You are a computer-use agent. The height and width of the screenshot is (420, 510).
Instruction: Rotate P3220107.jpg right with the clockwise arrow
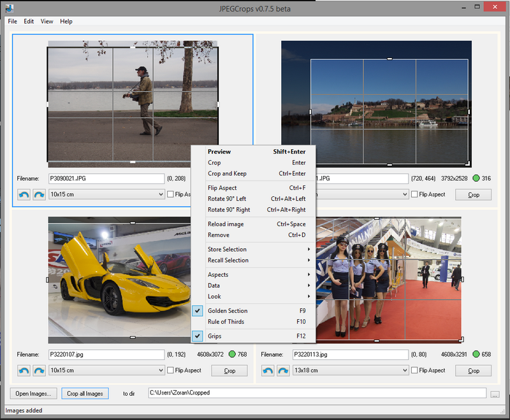[x=40, y=370]
